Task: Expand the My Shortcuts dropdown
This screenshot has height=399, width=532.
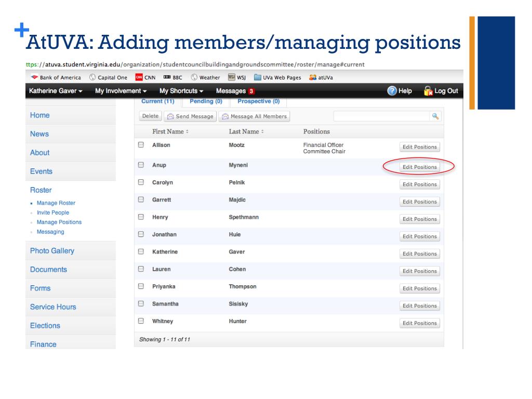Action: click(x=181, y=91)
